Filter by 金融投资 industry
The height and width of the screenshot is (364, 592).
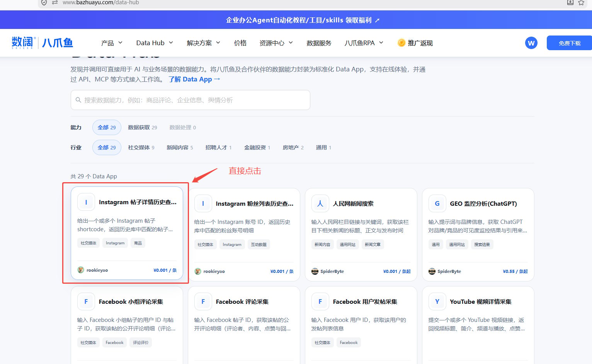257,147
